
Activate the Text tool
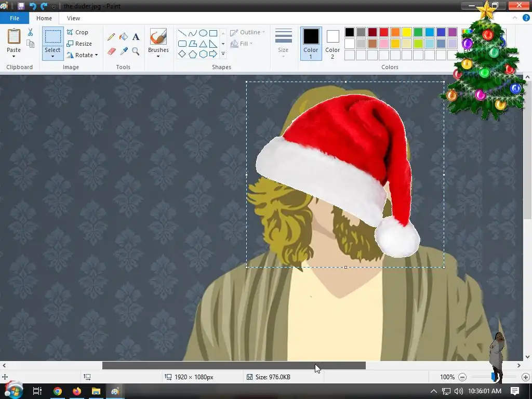click(x=136, y=37)
